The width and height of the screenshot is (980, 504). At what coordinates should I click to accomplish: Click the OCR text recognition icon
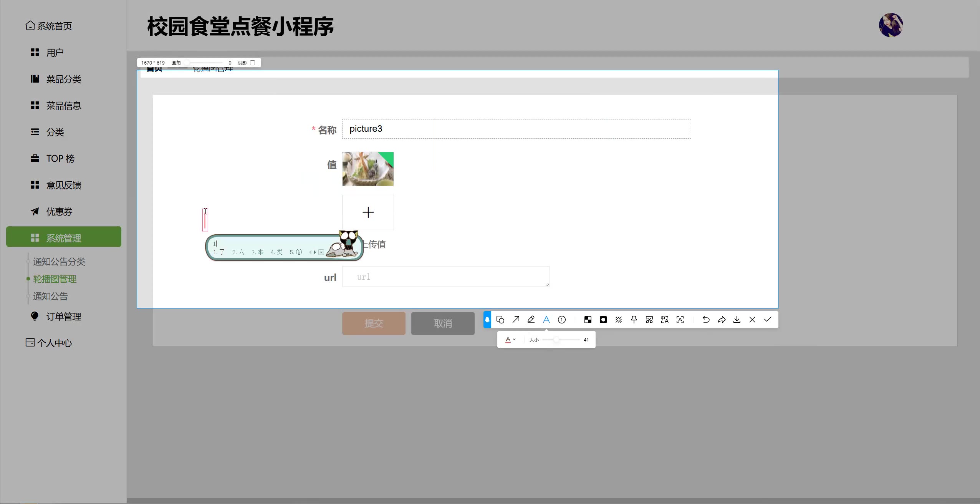(680, 320)
